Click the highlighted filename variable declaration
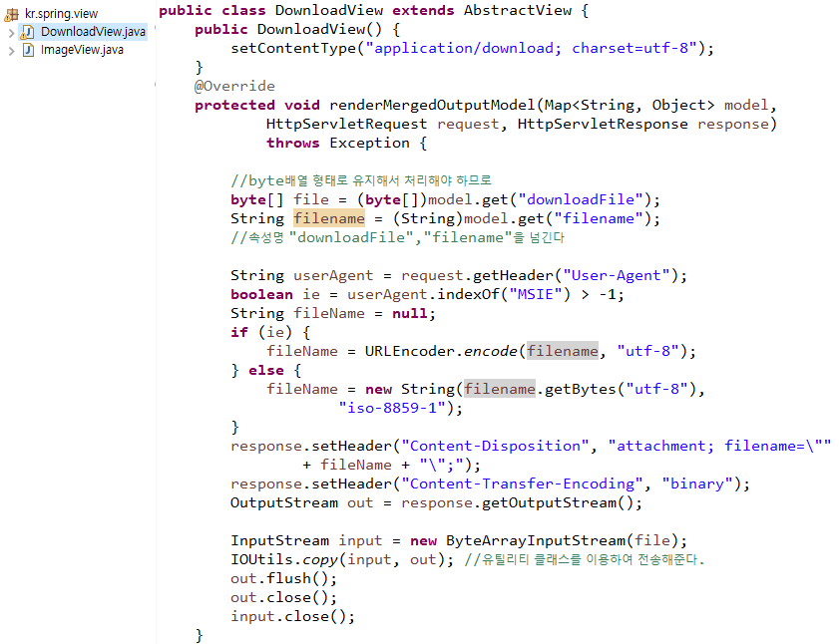 click(x=329, y=218)
